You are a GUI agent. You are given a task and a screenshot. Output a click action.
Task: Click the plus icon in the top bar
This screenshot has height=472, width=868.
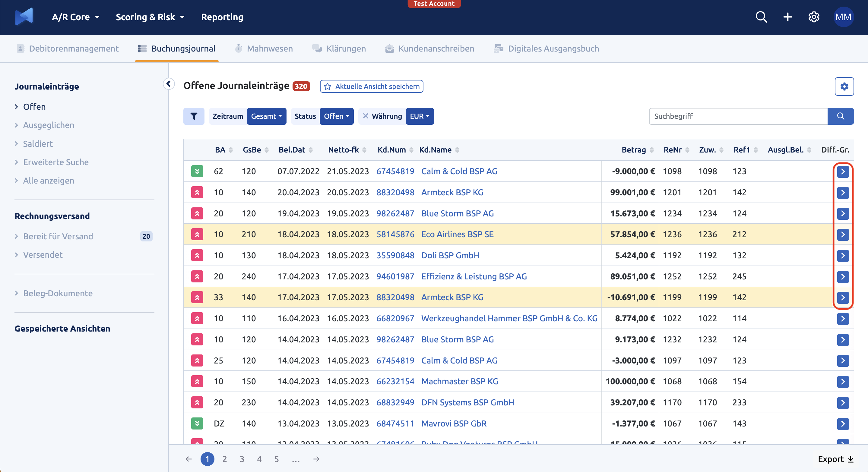click(x=787, y=17)
